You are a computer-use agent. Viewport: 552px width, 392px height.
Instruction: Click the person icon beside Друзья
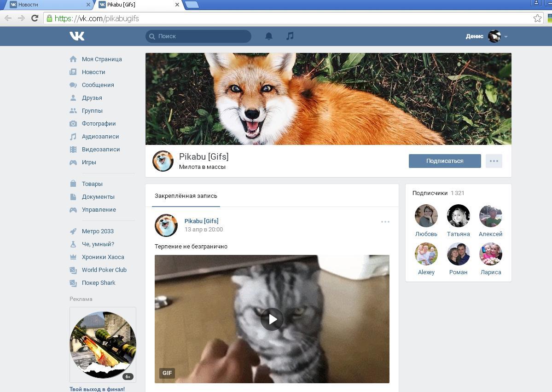pos(73,98)
